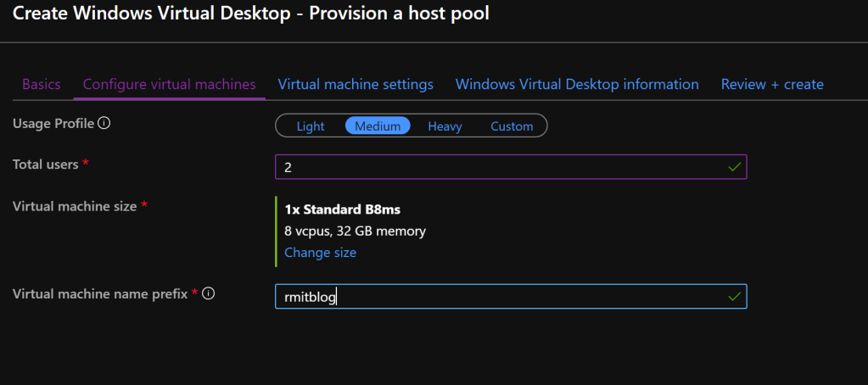This screenshot has height=385, width=868.
Task: Click the Virtual machine name prefix label
Action: tap(100, 293)
